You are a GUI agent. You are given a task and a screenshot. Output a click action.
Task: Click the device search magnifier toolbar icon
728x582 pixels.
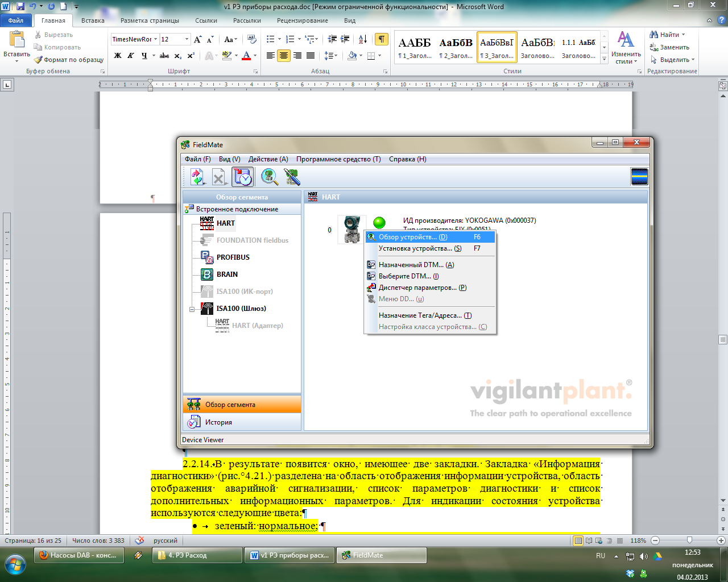pos(270,177)
